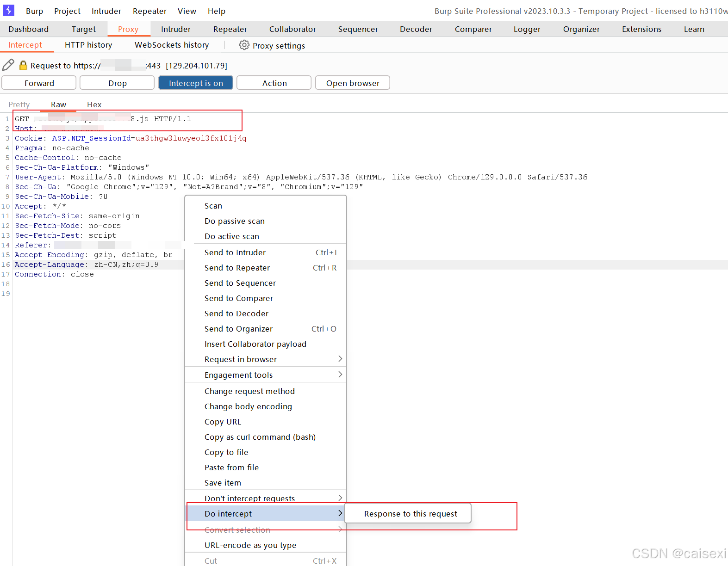The height and width of the screenshot is (566, 728).
Task: Choose Change body encoding
Action: tap(266, 406)
